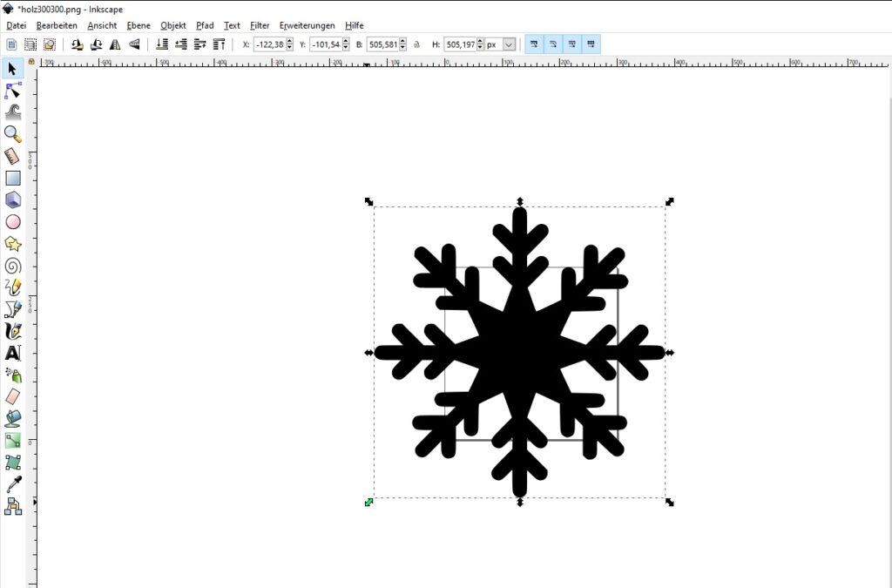The width and height of the screenshot is (892, 588).
Task: Raise selection to top
Action: [219, 44]
